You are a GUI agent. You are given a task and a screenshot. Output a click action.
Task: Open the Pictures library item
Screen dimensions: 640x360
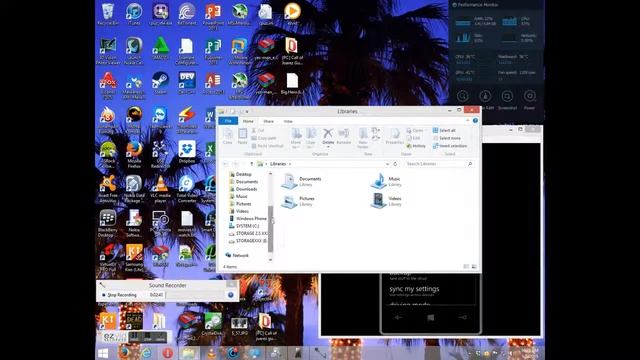[x=298, y=201]
